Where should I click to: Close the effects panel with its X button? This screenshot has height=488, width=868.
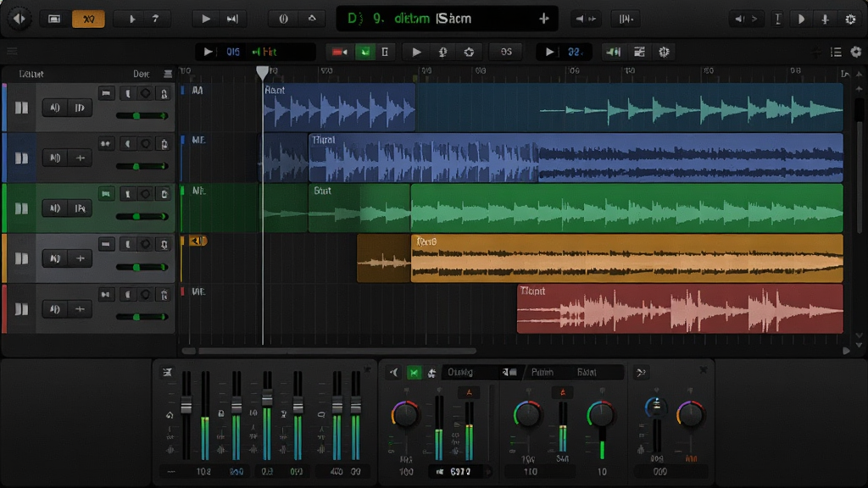coord(703,369)
